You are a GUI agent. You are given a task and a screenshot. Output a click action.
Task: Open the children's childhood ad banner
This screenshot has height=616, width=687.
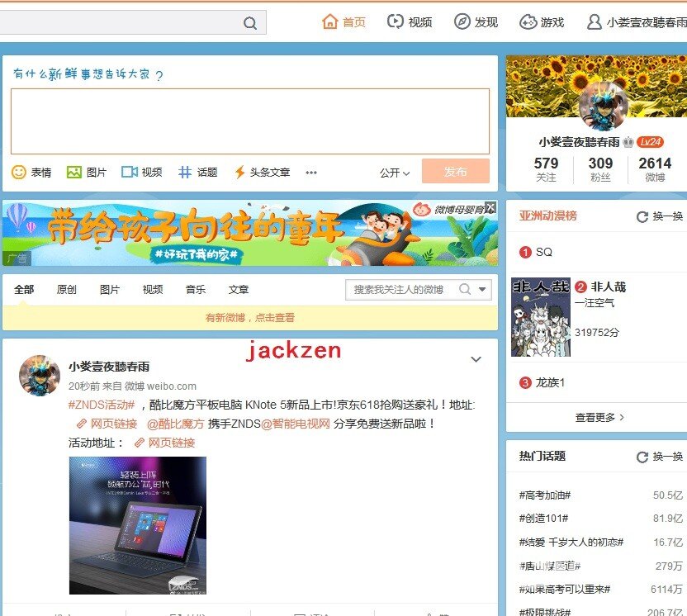[249, 234]
